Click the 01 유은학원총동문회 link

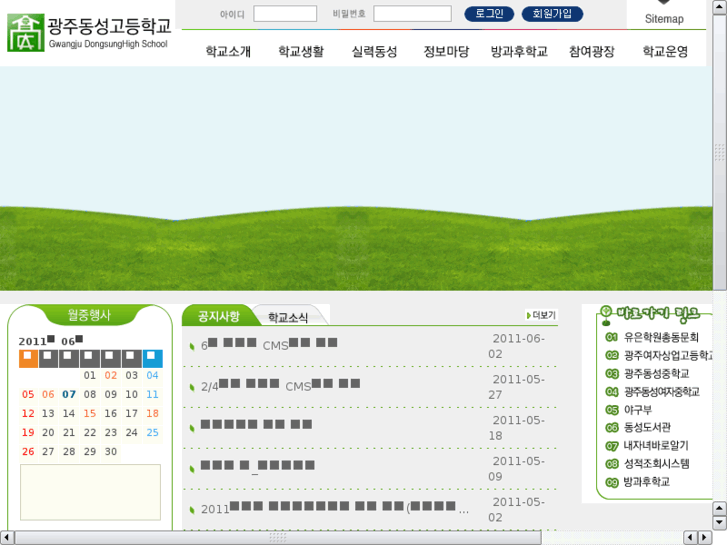[x=652, y=337]
